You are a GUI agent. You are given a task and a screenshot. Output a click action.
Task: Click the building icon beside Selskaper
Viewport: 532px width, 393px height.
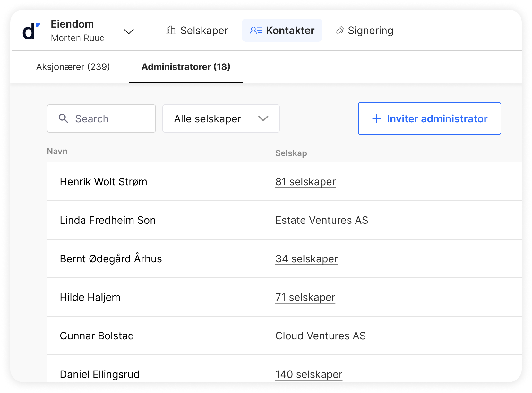pos(171,31)
